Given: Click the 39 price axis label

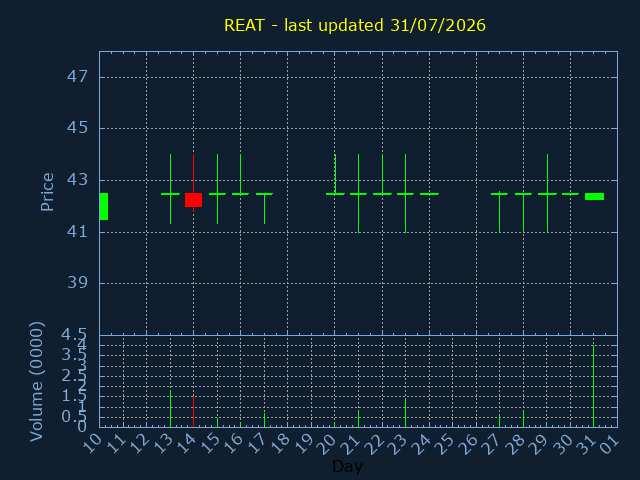Looking at the screenshot, I should tap(77, 282).
